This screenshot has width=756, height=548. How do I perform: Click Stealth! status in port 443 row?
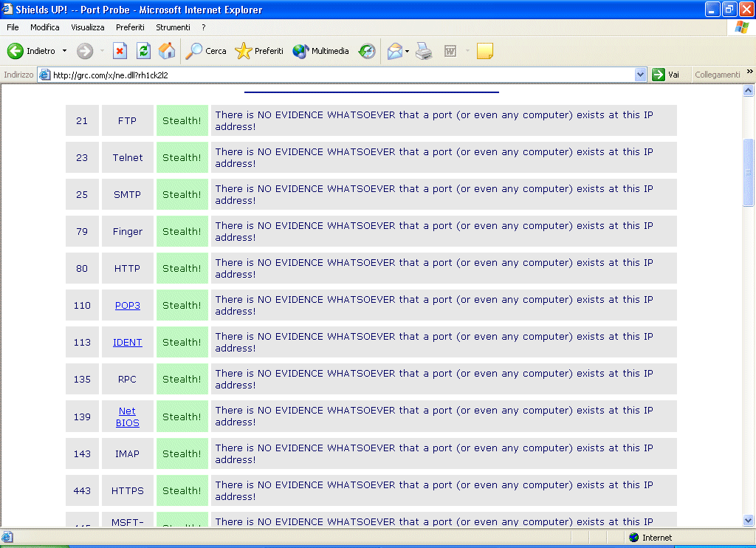pos(182,490)
